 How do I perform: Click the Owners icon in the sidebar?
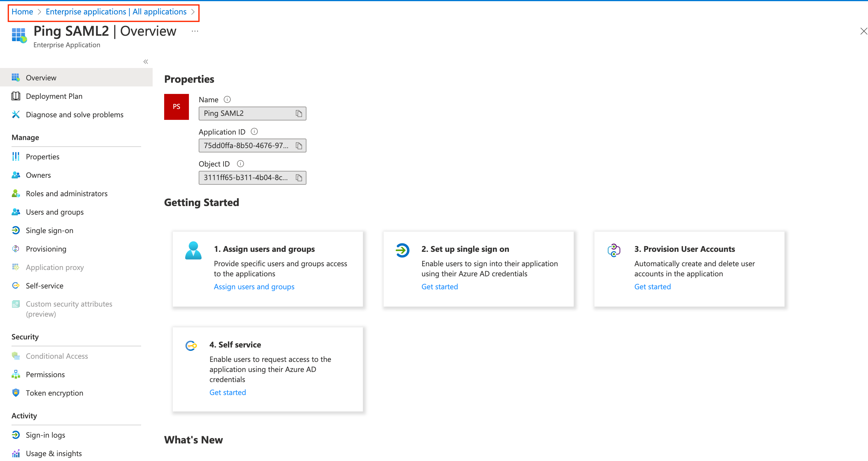tap(16, 175)
